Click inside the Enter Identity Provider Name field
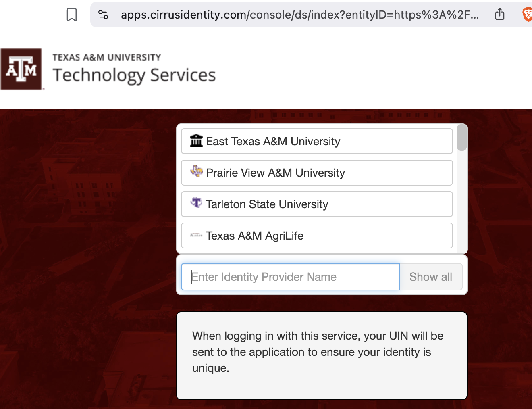532x409 pixels. [290, 277]
